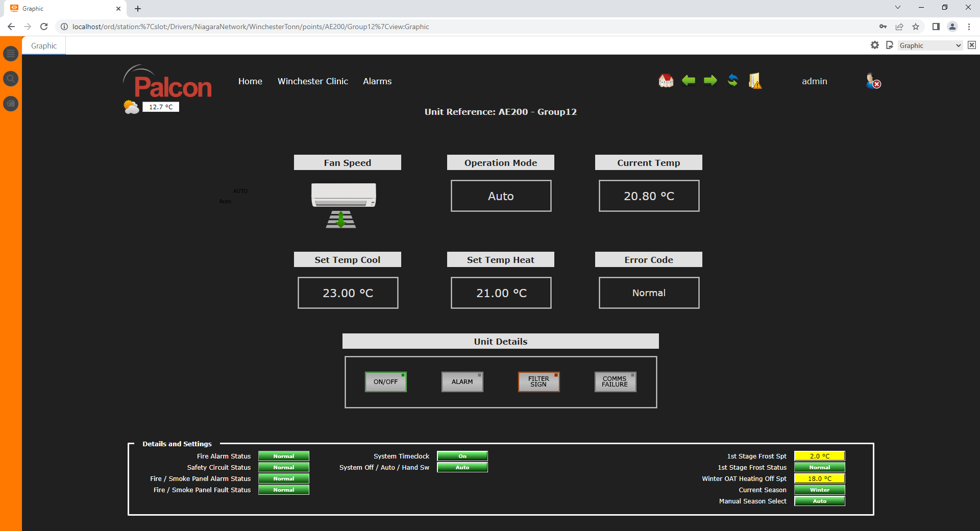The width and height of the screenshot is (980, 531).
Task: Click the blue-green refresh arrows icon
Action: (x=732, y=81)
